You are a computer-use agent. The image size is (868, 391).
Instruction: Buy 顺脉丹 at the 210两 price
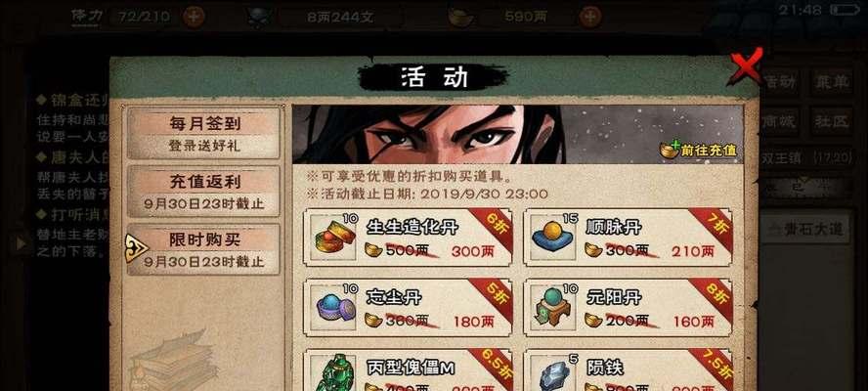tap(692, 251)
